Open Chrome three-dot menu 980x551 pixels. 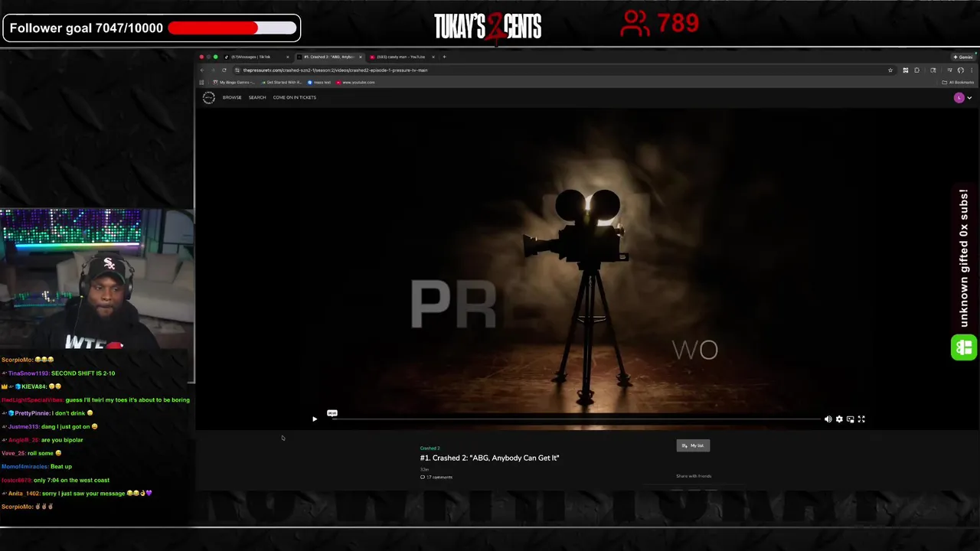point(972,70)
